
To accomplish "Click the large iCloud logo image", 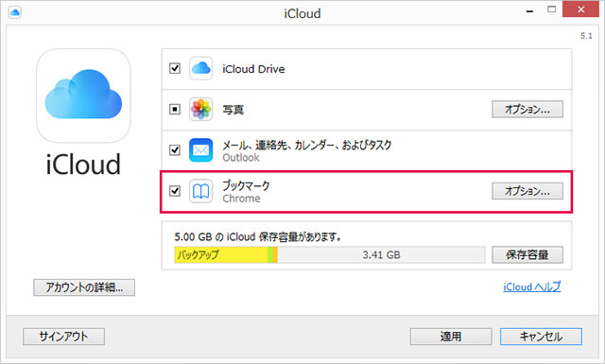I will 83,95.
